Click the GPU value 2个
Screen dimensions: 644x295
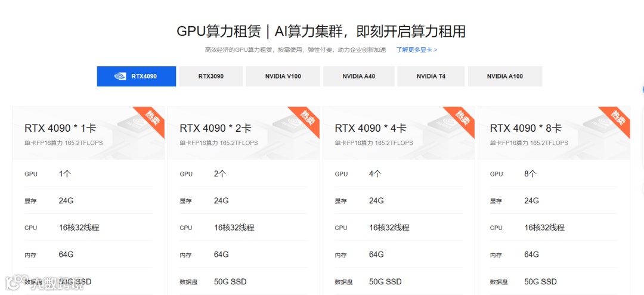coord(220,174)
